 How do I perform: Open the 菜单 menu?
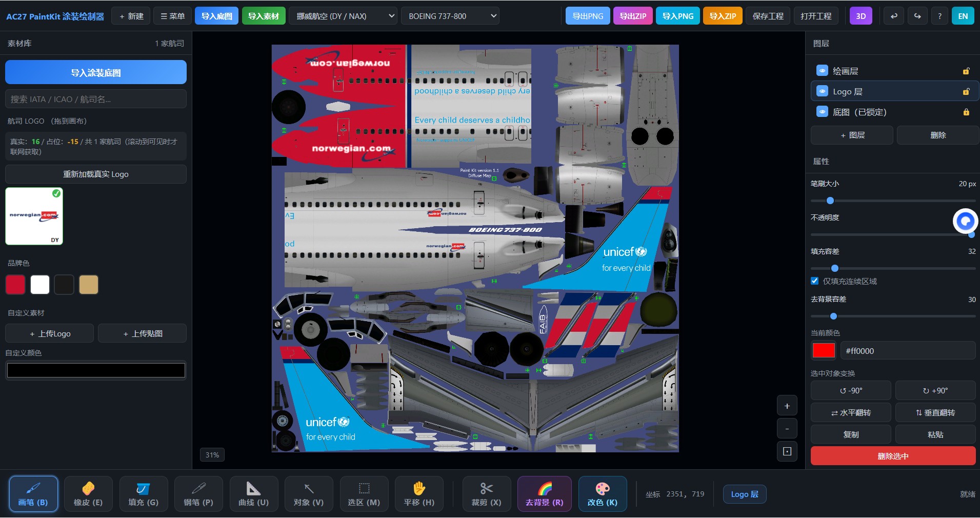tap(173, 16)
